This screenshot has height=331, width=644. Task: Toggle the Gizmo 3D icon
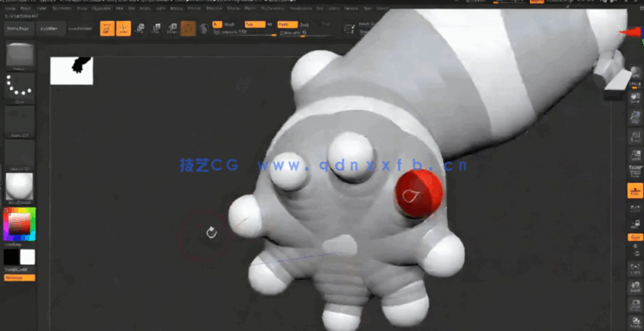(x=188, y=29)
